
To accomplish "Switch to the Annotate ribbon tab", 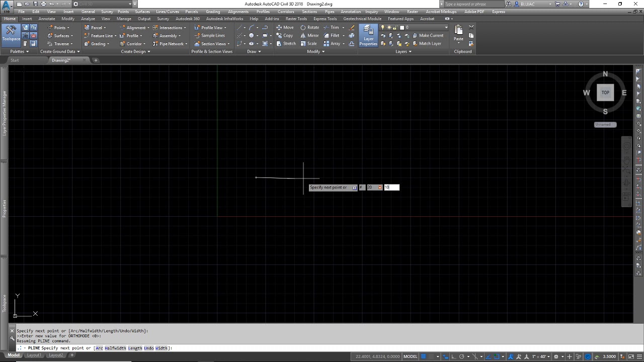I will 47,19.
